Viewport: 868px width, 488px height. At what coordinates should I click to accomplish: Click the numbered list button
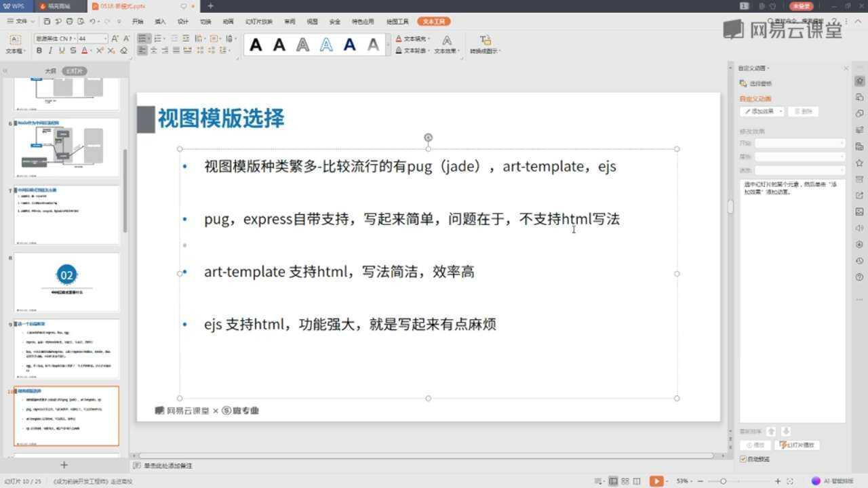point(159,39)
